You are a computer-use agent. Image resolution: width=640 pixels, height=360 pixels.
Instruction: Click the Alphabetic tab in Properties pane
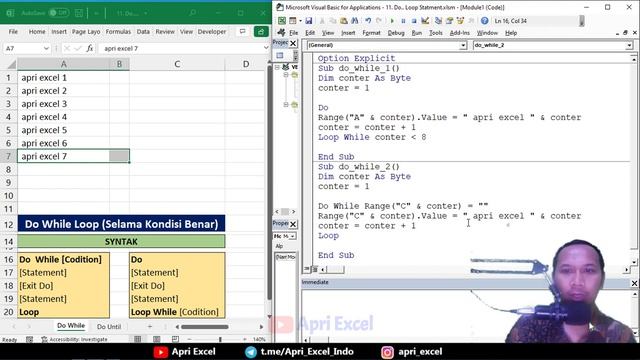279,246
